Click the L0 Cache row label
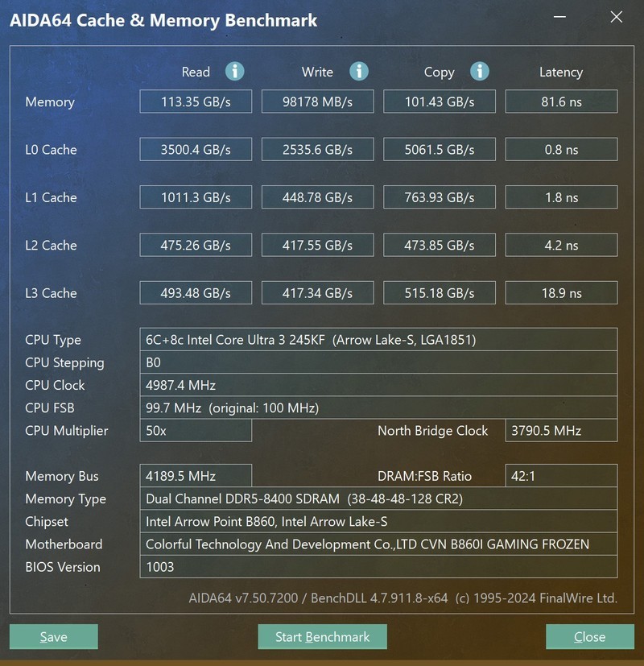 [51, 150]
